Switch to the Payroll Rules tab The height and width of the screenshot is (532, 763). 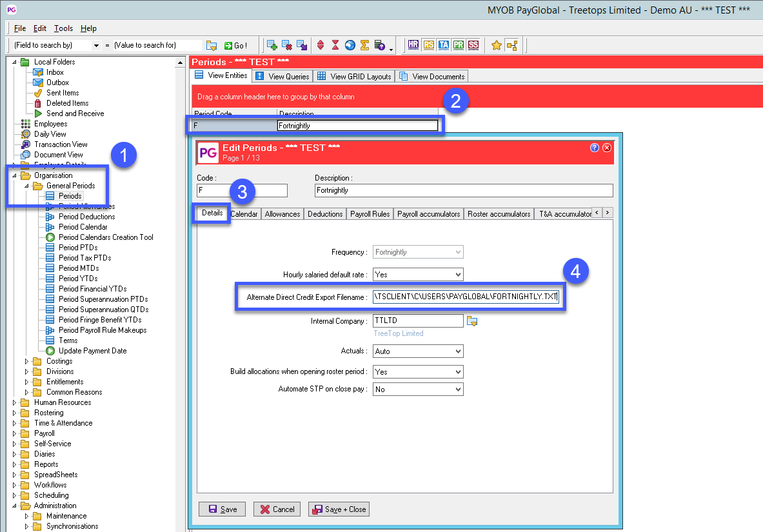(370, 213)
